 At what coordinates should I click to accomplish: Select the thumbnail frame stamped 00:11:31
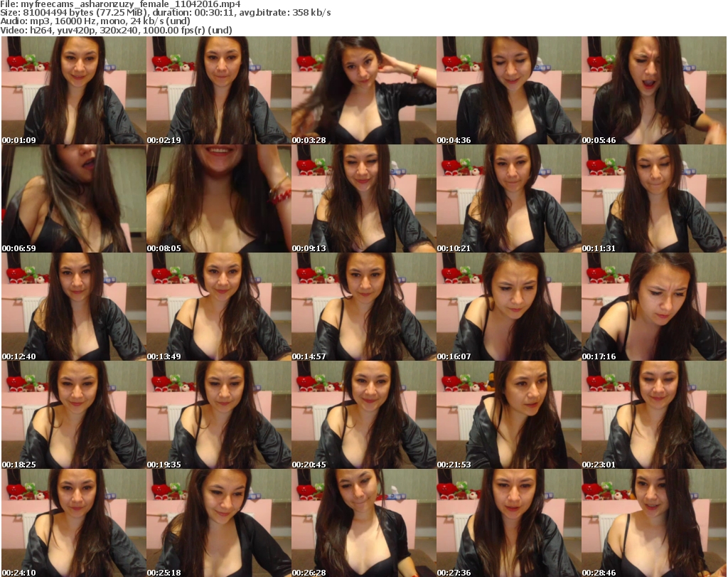pos(654,198)
